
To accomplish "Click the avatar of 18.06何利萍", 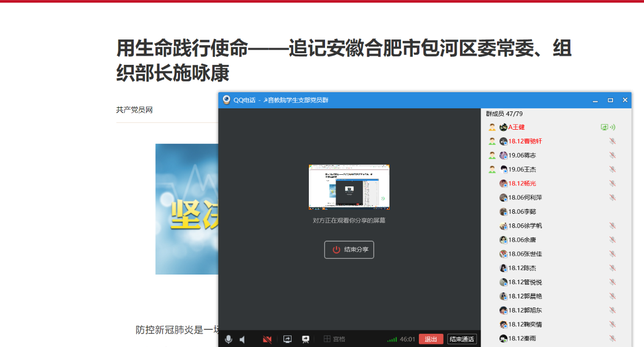I will (x=503, y=198).
